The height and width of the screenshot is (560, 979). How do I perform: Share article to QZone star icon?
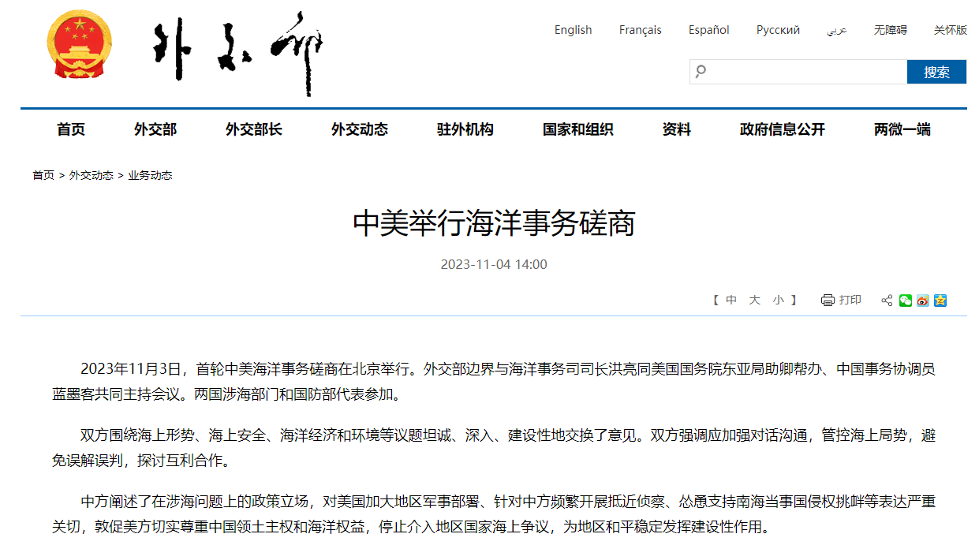(940, 301)
